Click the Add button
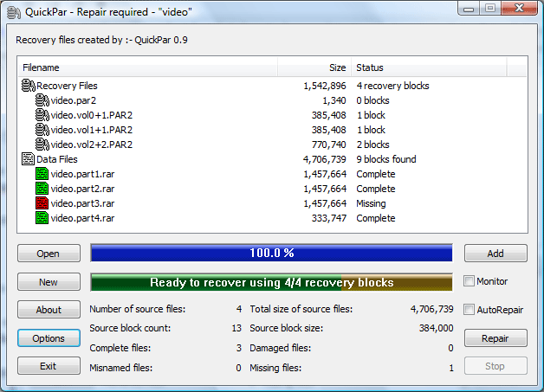 pos(495,254)
